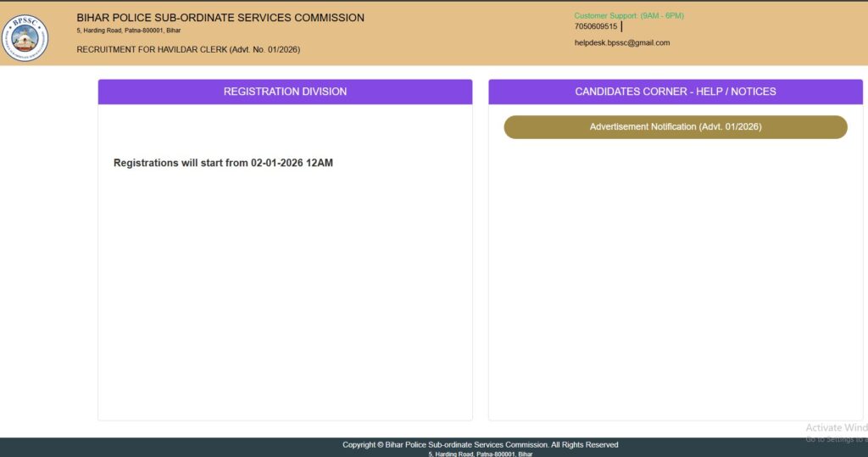Click the Harding Road address below the heading
This screenshot has width=868, height=457.
(x=128, y=31)
